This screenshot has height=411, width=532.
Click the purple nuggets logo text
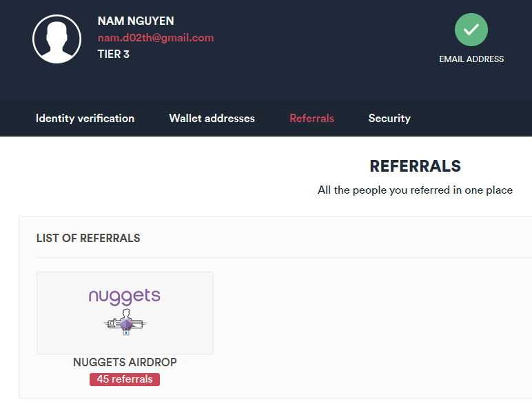[x=125, y=297]
